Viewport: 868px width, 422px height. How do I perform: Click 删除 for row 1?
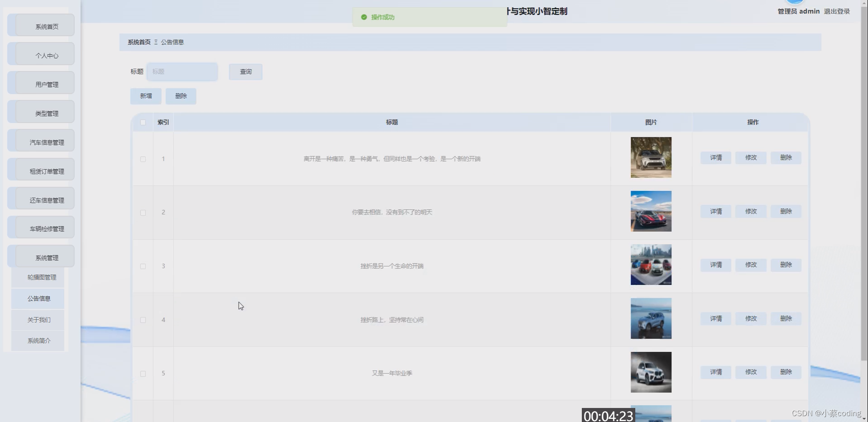[x=786, y=157]
